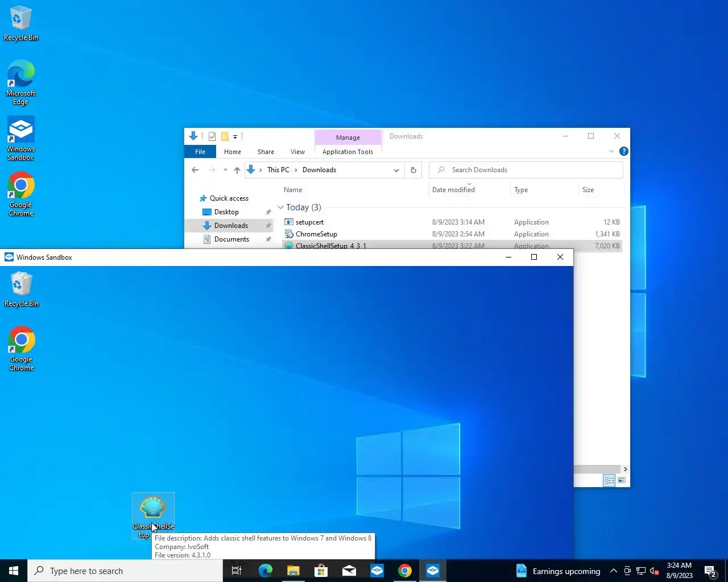Select Recycle Bin inside the Sandbox window
Viewport: 728px width, 582px height.
point(22,289)
